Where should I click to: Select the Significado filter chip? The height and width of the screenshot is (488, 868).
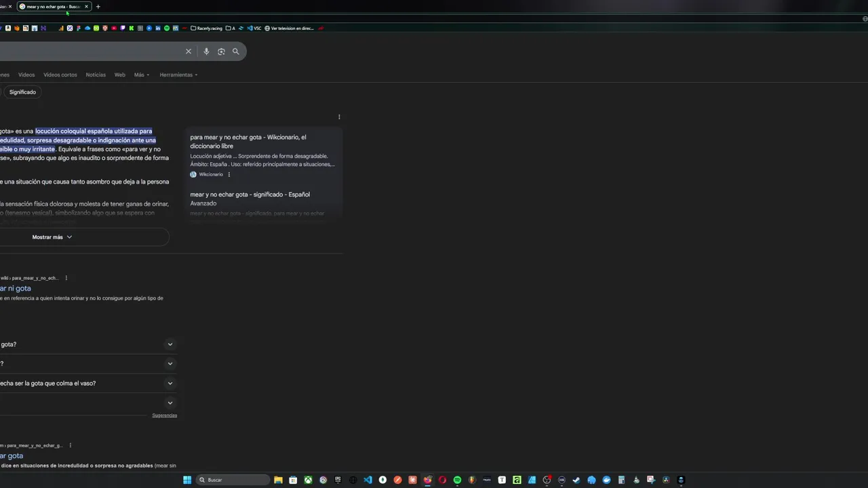point(22,92)
